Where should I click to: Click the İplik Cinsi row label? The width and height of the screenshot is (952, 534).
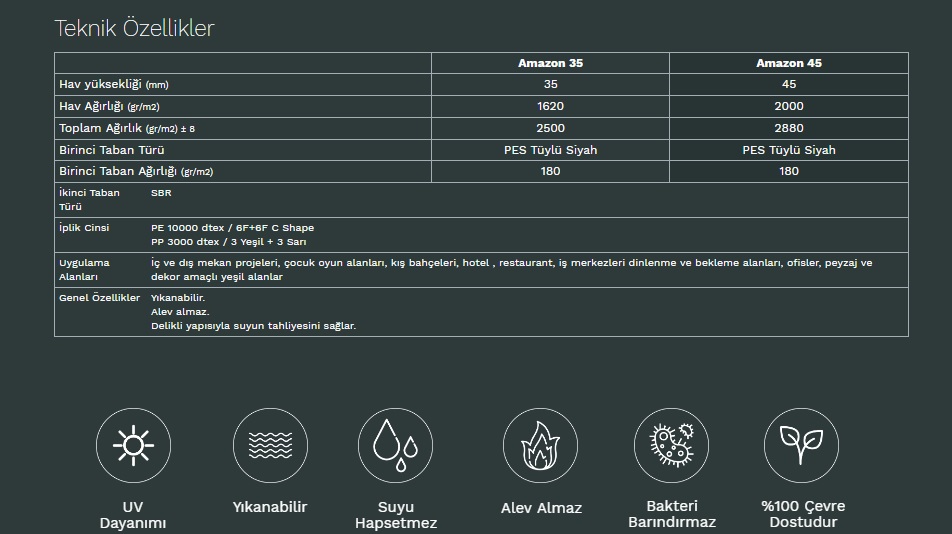(84, 228)
